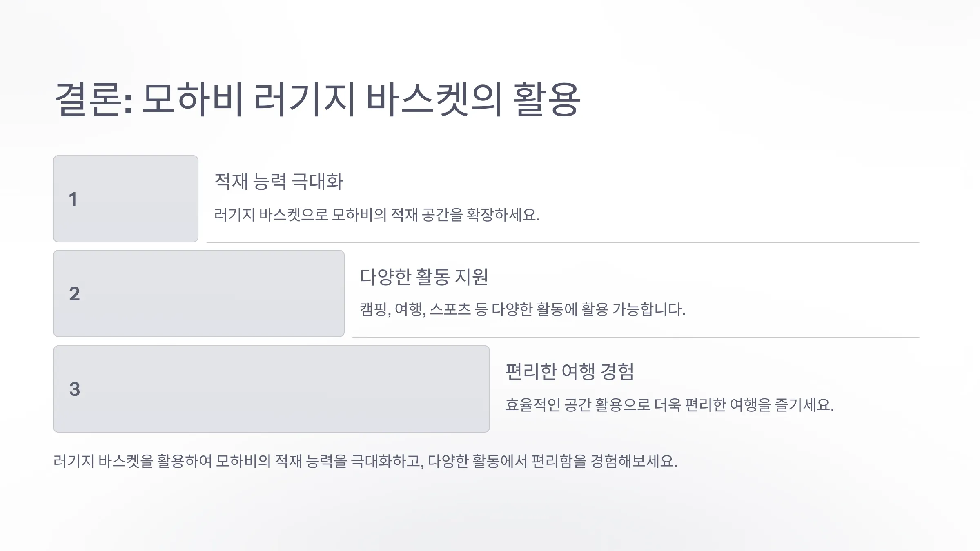Click the word 활용 in the title
The height and width of the screenshot is (551, 980).
pyautogui.click(x=546, y=99)
